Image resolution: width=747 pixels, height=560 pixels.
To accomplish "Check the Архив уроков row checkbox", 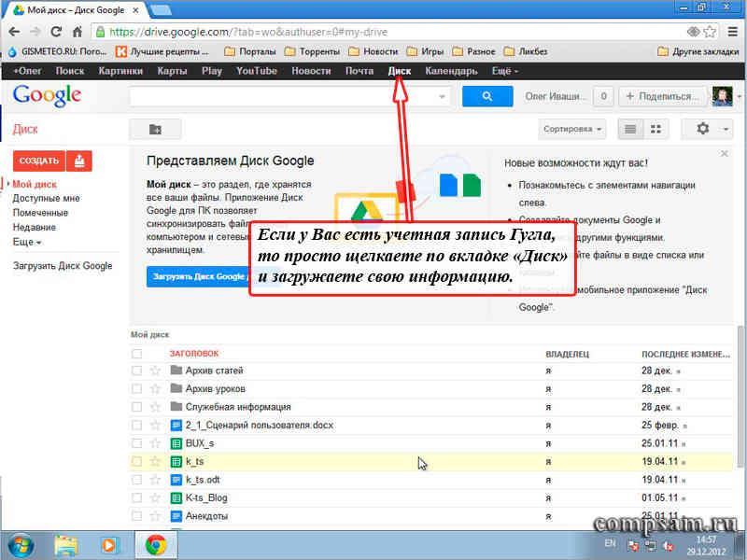I will tap(136, 388).
